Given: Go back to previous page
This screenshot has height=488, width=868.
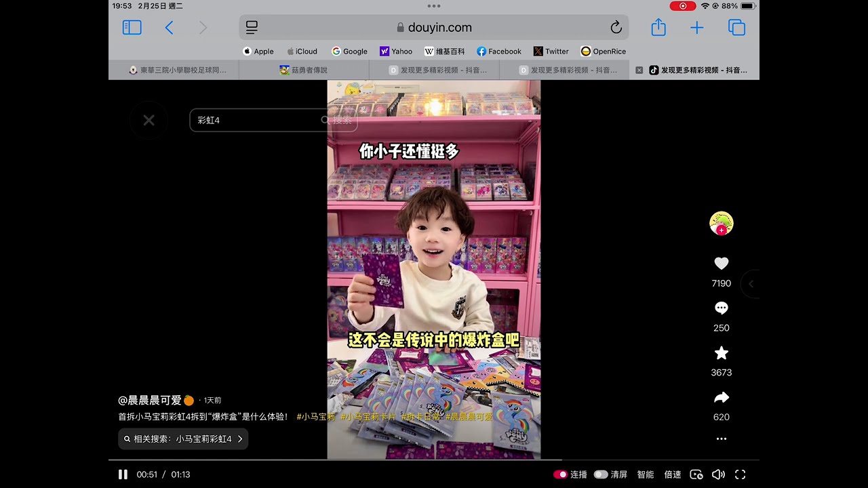Looking at the screenshot, I should pyautogui.click(x=170, y=27).
